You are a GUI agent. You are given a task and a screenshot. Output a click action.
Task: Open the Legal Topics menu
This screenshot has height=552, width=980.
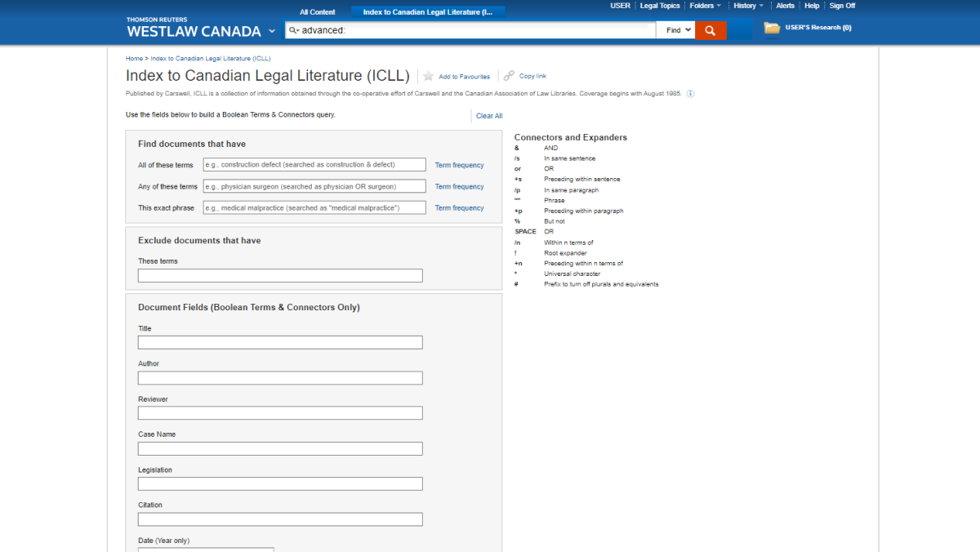659,6
